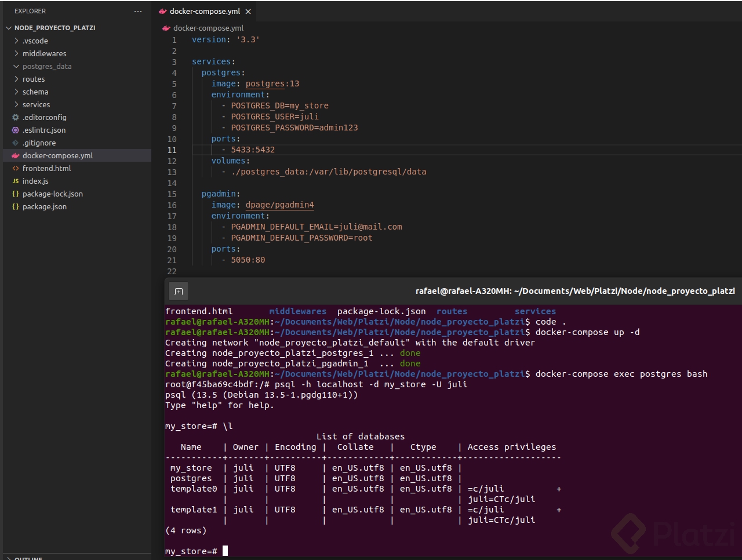The width and height of the screenshot is (742, 560).
Task: Click 'Access privileges' column header
Action: click(x=512, y=447)
